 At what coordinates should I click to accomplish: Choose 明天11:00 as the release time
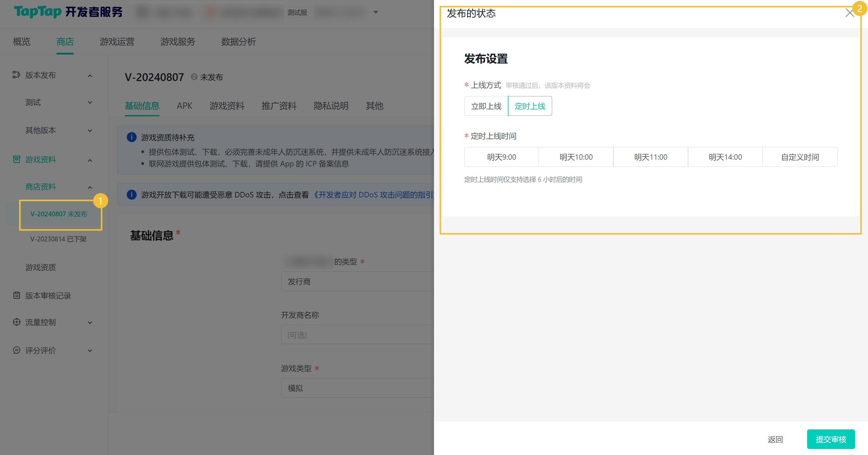tap(651, 157)
